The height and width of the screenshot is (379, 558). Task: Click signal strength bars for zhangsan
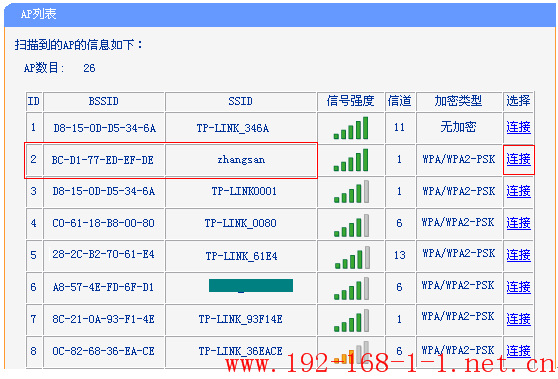pyautogui.click(x=351, y=160)
